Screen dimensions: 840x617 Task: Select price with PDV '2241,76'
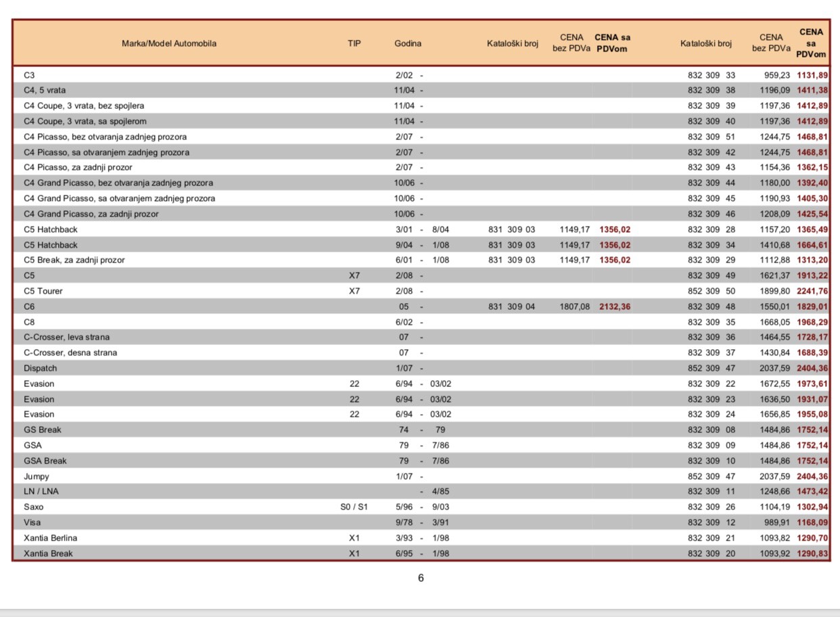coord(813,291)
